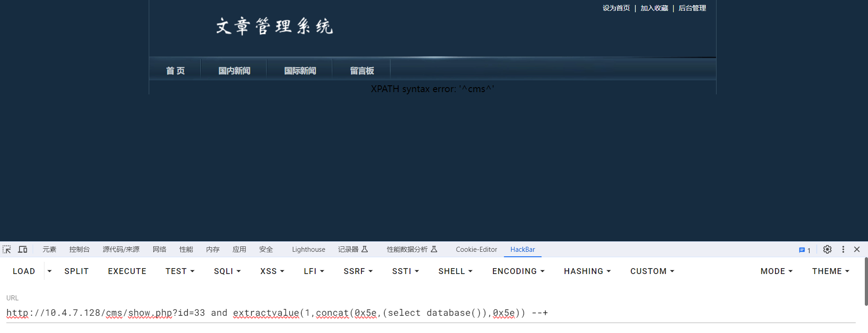The image size is (868, 333).
Task: Expand the LFI dropdown
Action: (x=314, y=271)
